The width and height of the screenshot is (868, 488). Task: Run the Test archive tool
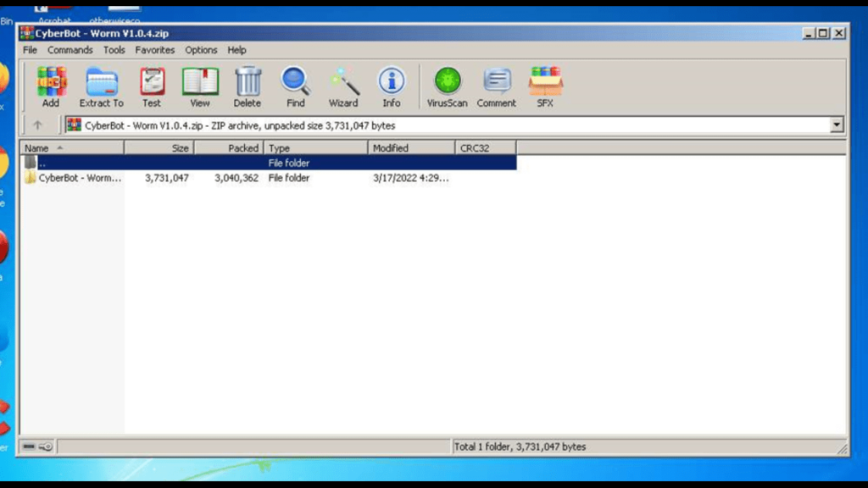[x=152, y=87]
